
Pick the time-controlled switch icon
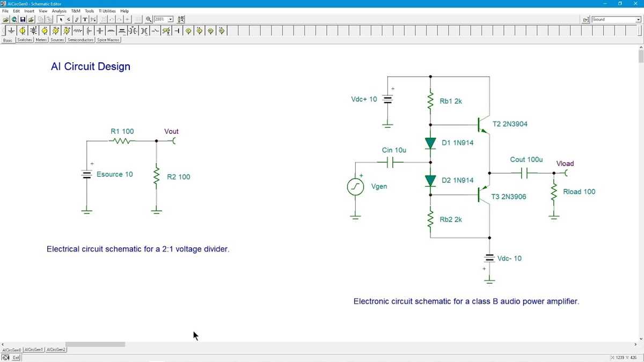pos(166,31)
